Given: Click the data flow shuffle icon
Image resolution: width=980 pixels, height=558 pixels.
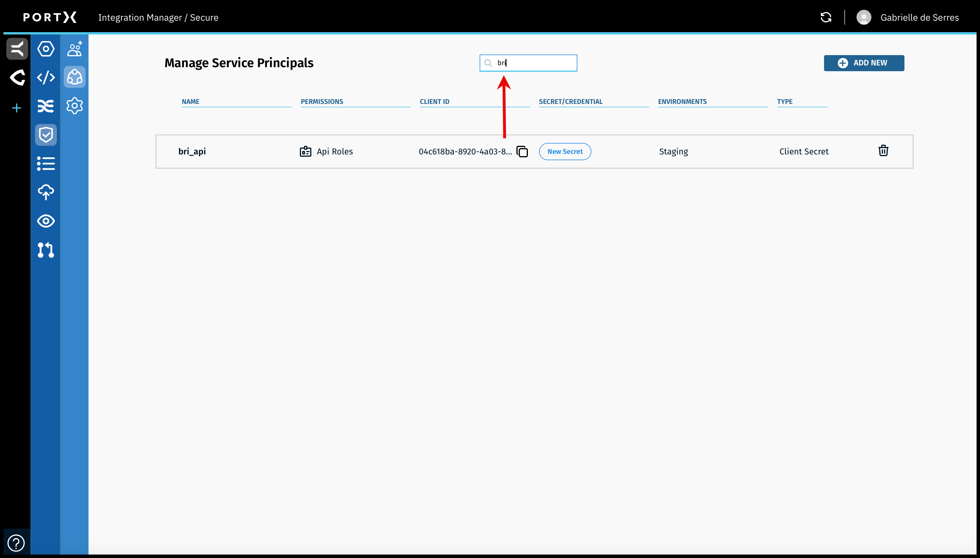Looking at the screenshot, I should [x=46, y=106].
